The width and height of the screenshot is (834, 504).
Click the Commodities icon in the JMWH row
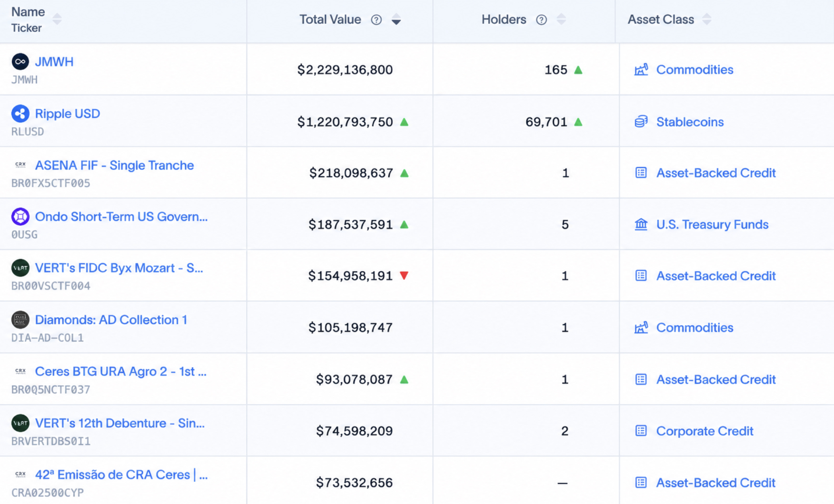click(x=641, y=69)
